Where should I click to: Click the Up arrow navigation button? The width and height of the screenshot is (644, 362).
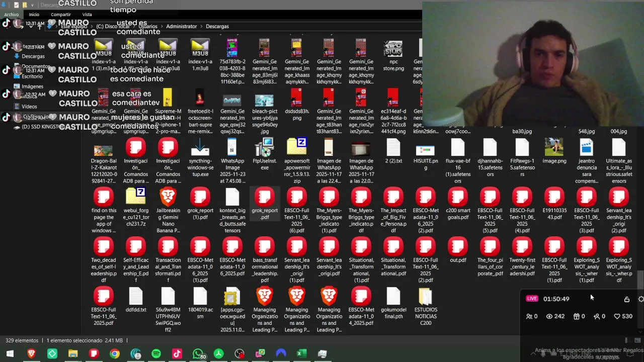pyautogui.click(x=39, y=26)
